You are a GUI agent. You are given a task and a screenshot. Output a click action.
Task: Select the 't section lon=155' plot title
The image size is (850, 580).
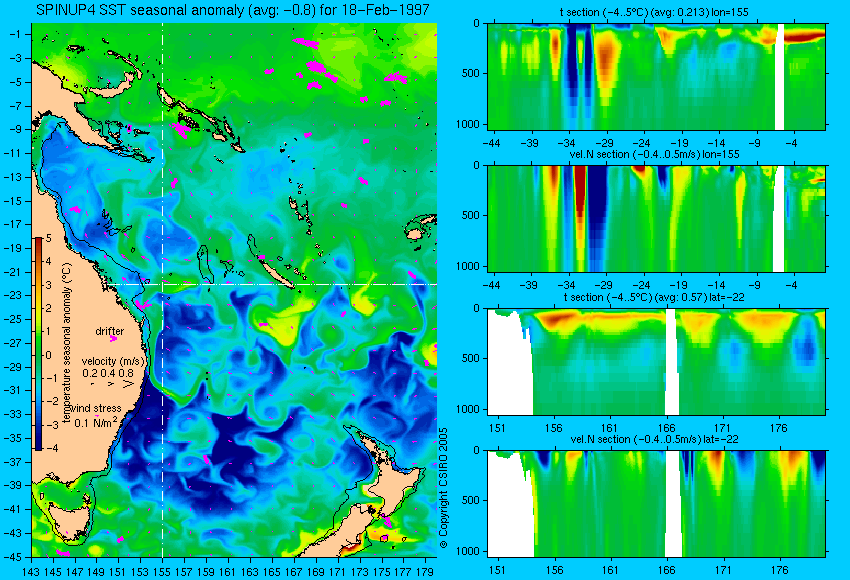click(x=654, y=12)
